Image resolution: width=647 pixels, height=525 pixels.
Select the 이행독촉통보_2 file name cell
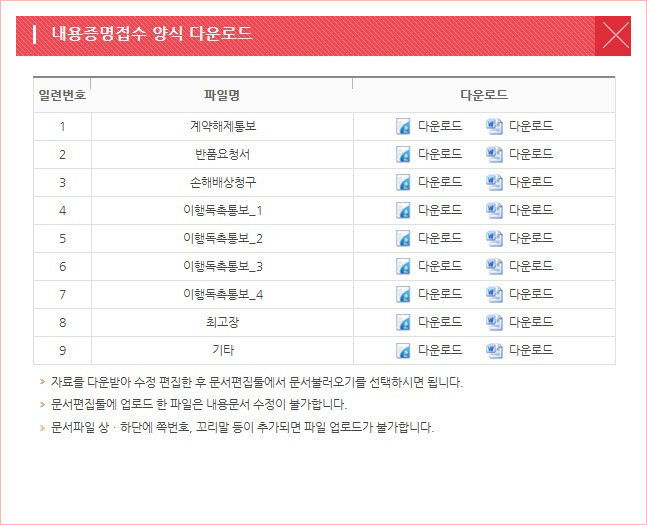point(222,239)
